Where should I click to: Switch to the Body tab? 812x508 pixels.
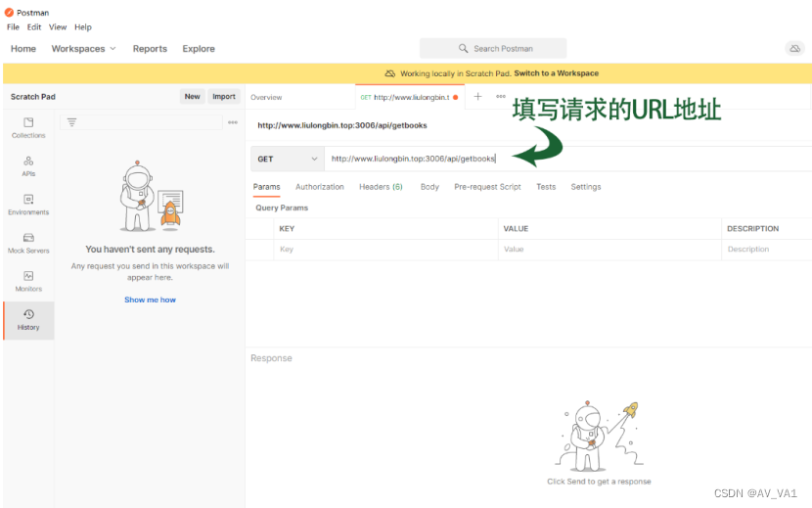coord(429,187)
